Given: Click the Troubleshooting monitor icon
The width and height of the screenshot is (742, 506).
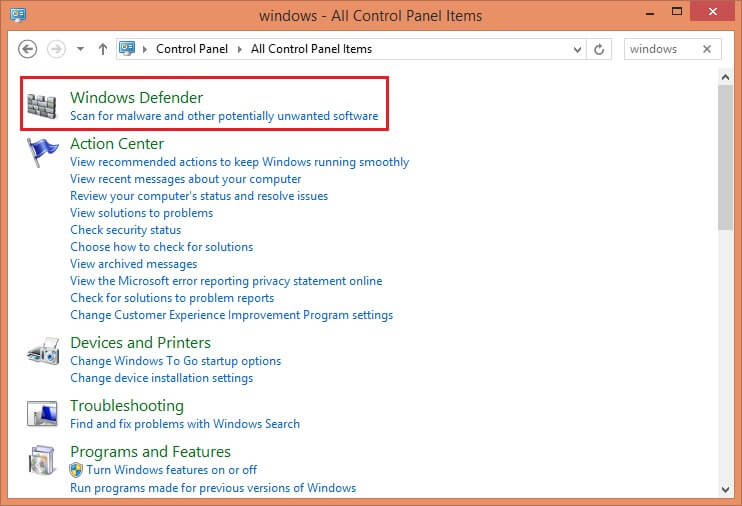Looking at the screenshot, I should (x=42, y=413).
